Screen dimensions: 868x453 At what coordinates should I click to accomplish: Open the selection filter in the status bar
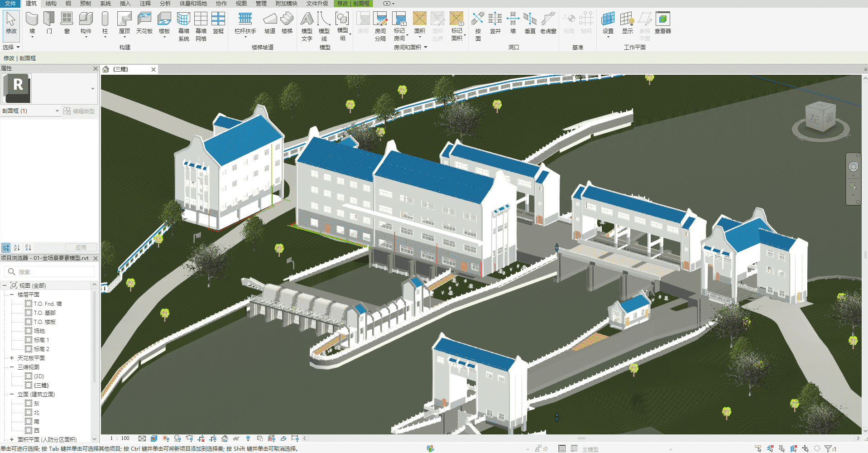pyautogui.click(x=829, y=448)
